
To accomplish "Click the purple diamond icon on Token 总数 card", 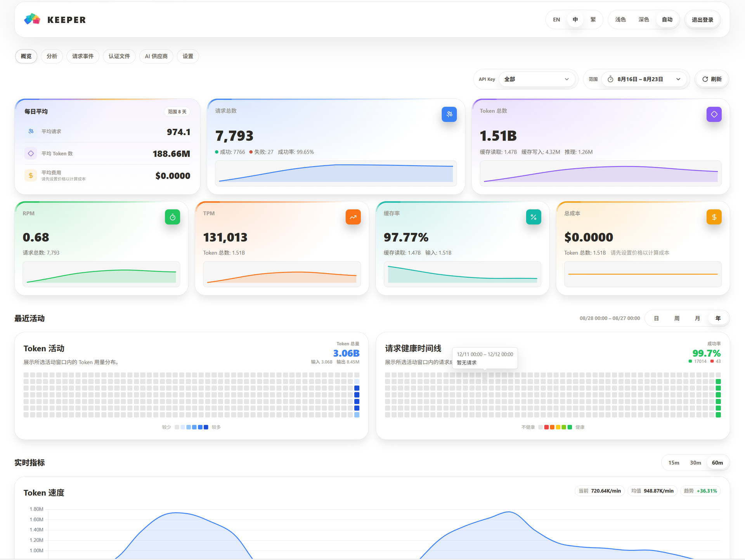I will coord(714,114).
